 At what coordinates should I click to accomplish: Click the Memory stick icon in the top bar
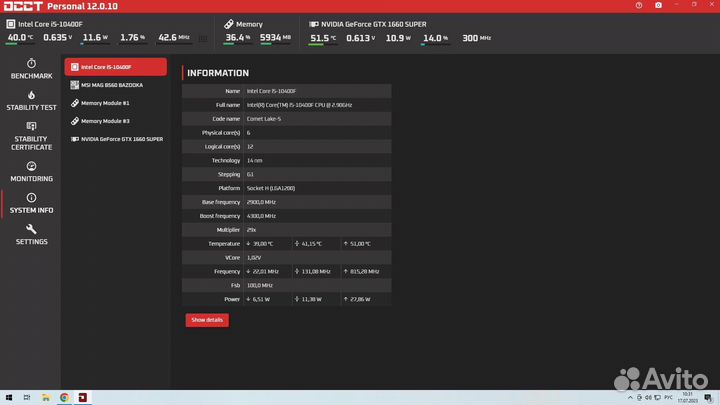[229, 24]
